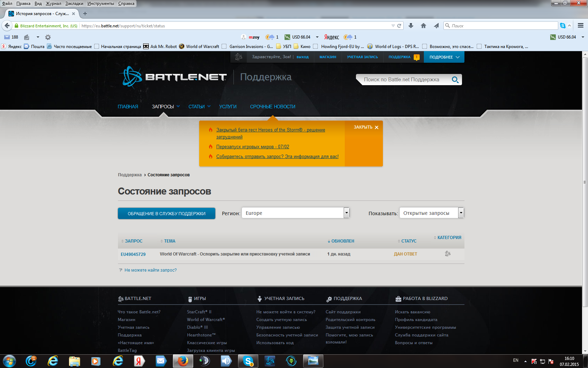Close the orange news banner ЗАКРЫТЬ
Image resolution: width=588 pixels, height=368 pixels.
(366, 127)
